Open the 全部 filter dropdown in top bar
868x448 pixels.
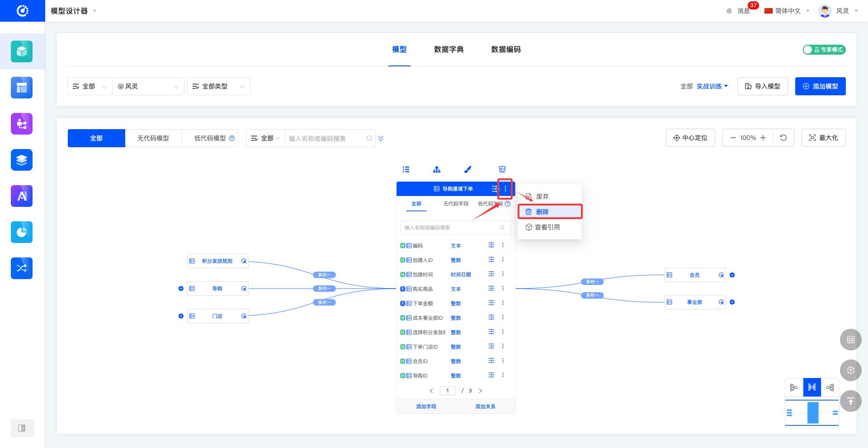(x=90, y=86)
